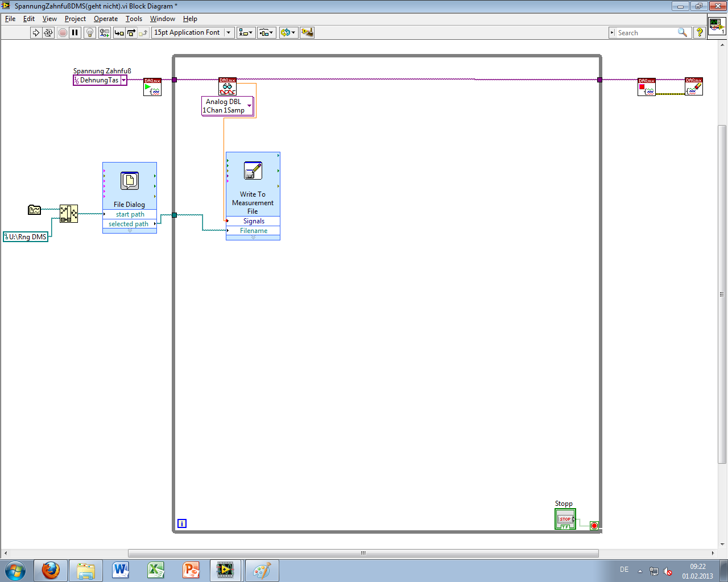Screen dimensions: 728x582
Task: Toggle Highlight Execution light bulb
Action: pyautogui.click(x=90, y=32)
